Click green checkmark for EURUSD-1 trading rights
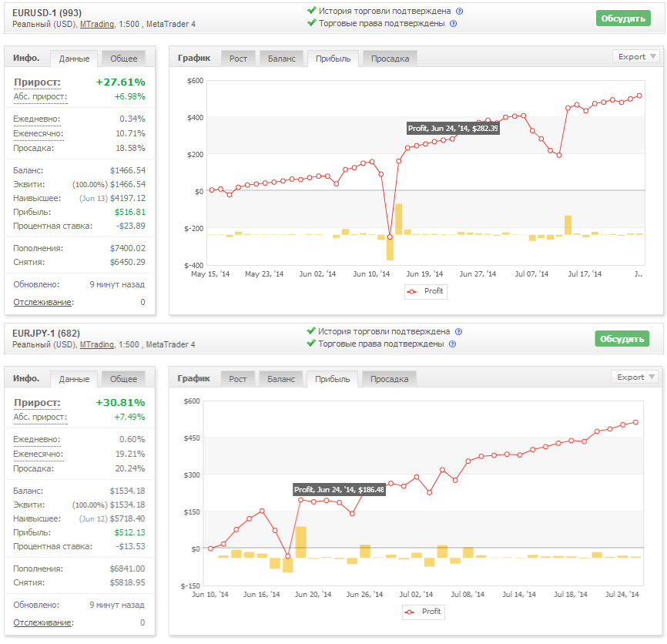This screenshot has height=644, width=667. [312, 22]
